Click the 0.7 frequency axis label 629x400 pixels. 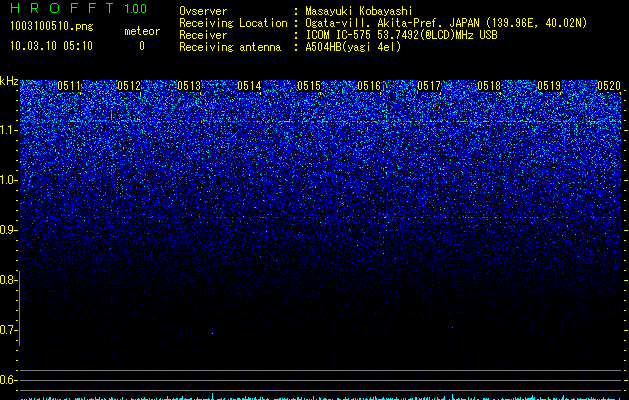[x=7, y=330]
